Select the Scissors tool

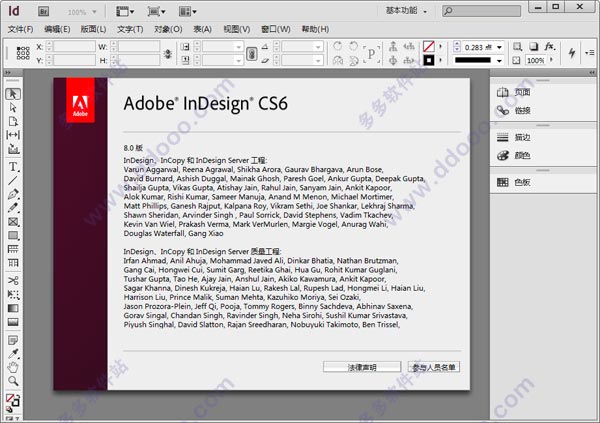point(13,281)
